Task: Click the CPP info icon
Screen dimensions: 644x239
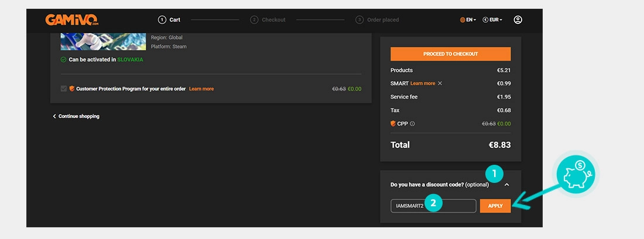Action: [x=412, y=124]
